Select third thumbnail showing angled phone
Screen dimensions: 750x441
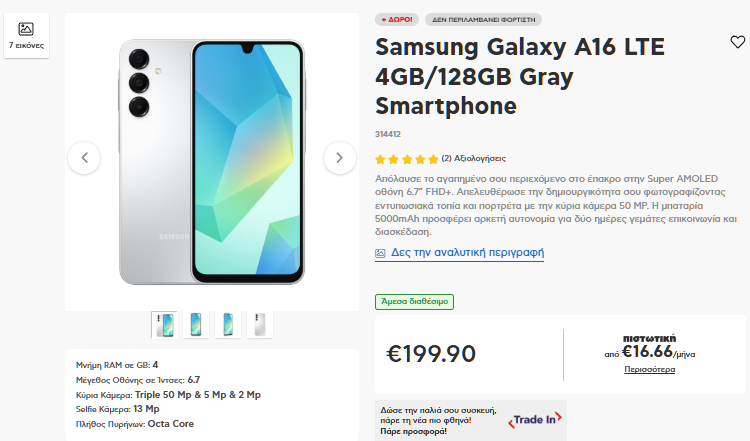(x=228, y=325)
